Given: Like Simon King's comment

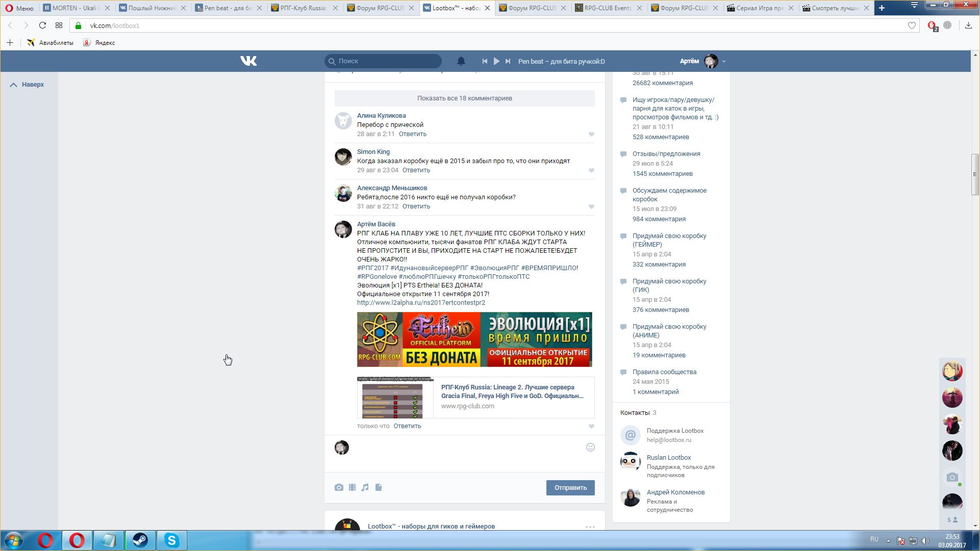Looking at the screenshot, I should pyautogui.click(x=591, y=171).
